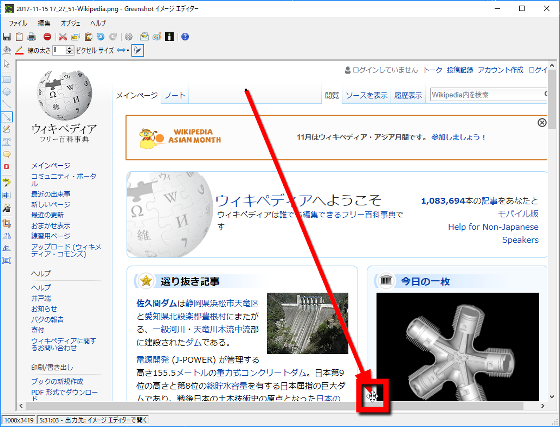Open the ヘルプ menu

98,23
